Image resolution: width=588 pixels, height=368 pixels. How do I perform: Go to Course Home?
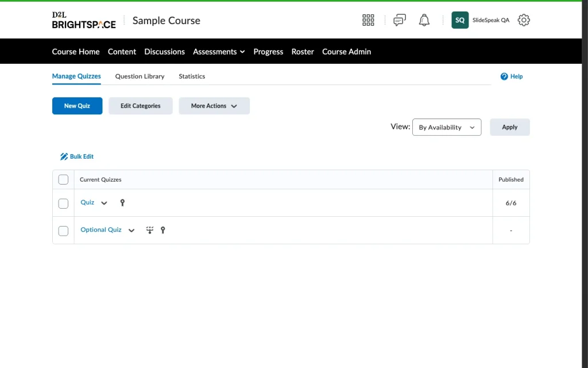[x=76, y=52]
